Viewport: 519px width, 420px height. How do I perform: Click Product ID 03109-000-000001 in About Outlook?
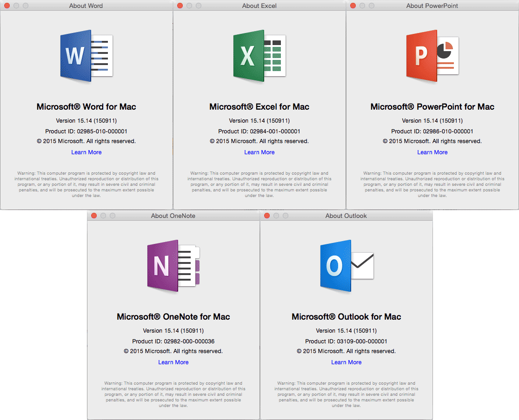pos(346,341)
